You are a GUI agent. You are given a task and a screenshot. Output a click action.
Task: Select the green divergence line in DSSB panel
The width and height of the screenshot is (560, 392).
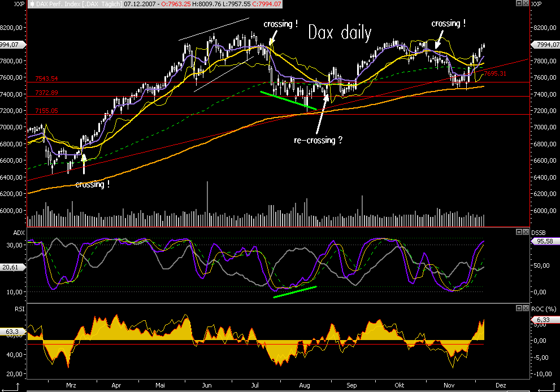coord(295,291)
